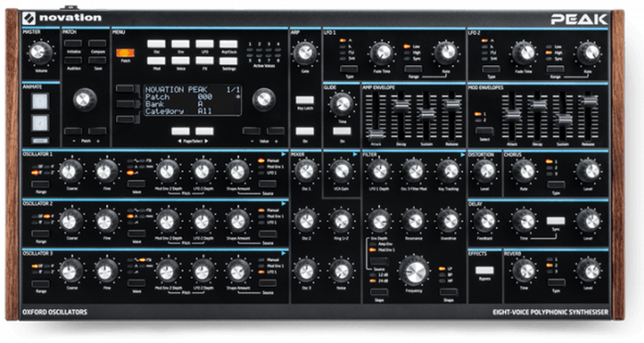Click the Filter Frequency knob
Image resolution: width=644 pixels, height=343 pixels.
pos(414,270)
